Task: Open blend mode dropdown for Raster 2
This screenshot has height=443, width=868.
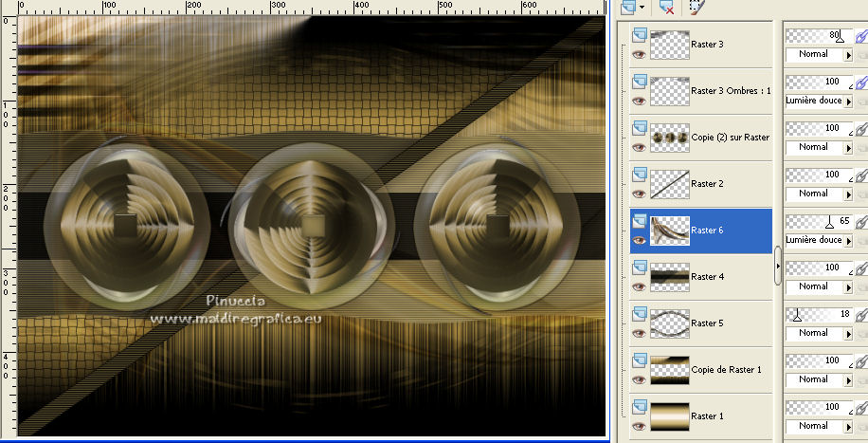Action: [848, 194]
